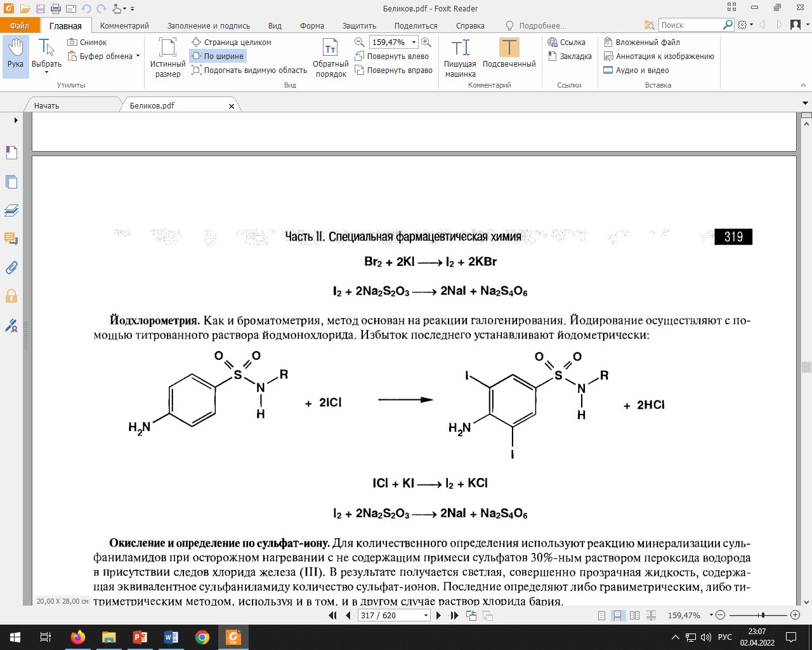Click Обратный порядок reflow button

[x=331, y=57]
